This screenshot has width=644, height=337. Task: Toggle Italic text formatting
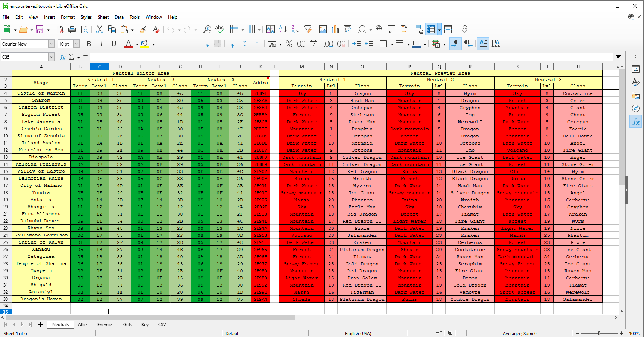click(101, 44)
